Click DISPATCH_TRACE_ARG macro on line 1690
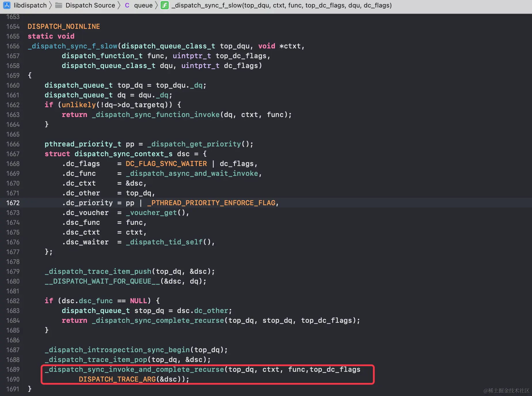 (117, 379)
